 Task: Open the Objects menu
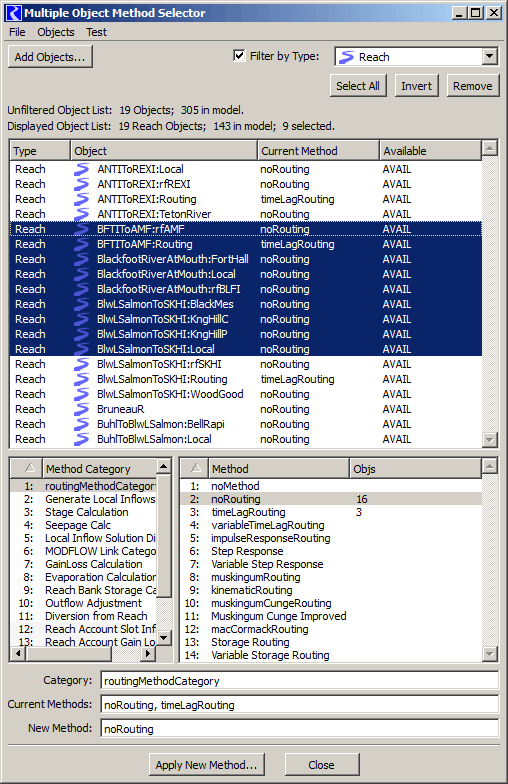(x=56, y=32)
